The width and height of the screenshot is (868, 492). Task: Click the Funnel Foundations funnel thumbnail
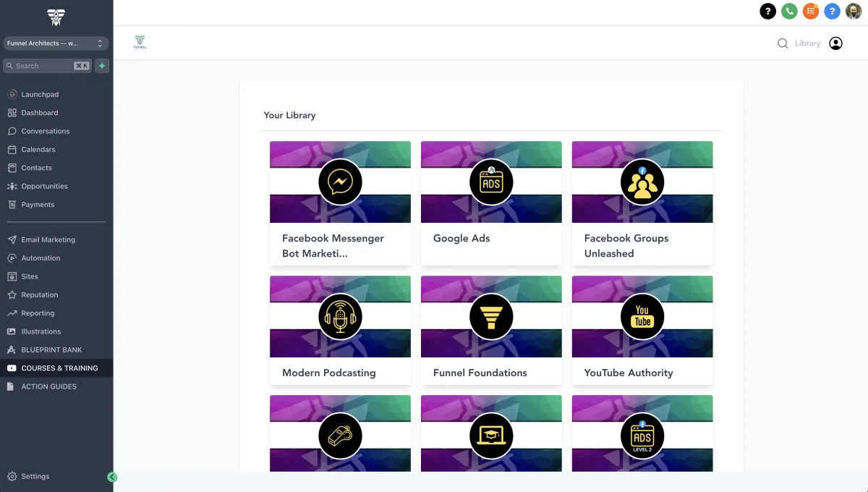pyautogui.click(x=491, y=316)
